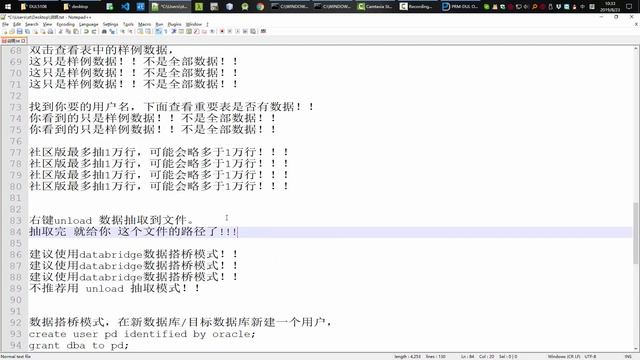Open the Language menu
This screenshot has width=640, height=360.
(x=89, y=24)
